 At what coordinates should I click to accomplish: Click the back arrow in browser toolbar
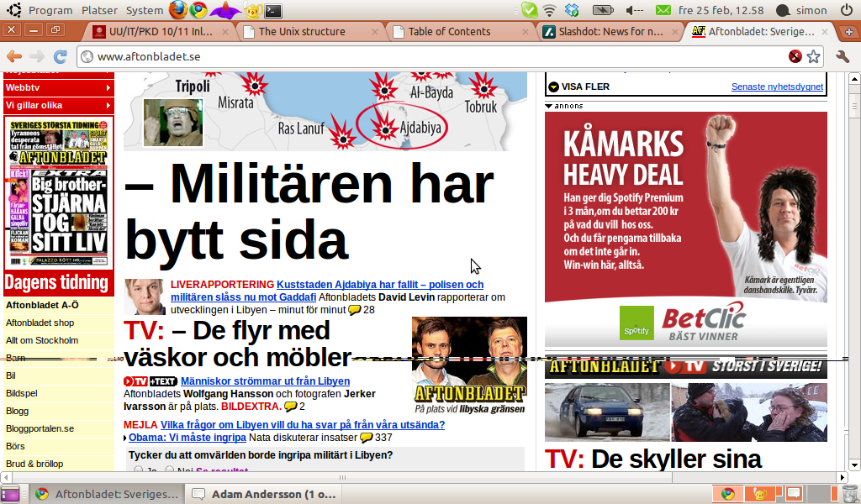14,57
